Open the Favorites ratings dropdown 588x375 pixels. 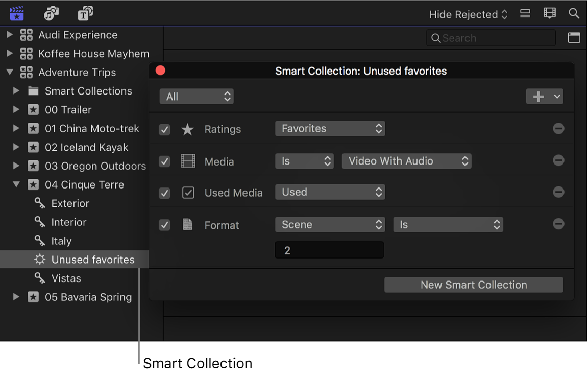330,129
